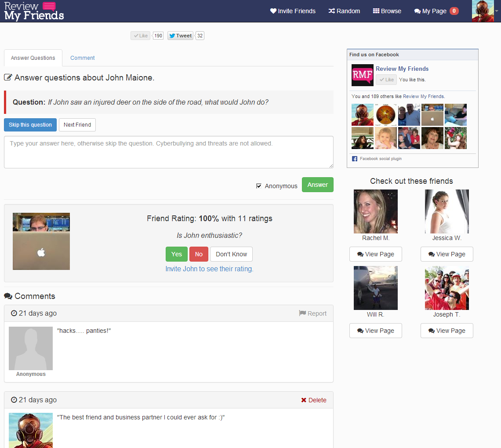501x448 pixels.
Task: Delete the business partner comment
Action: click(x=314, y=400)
